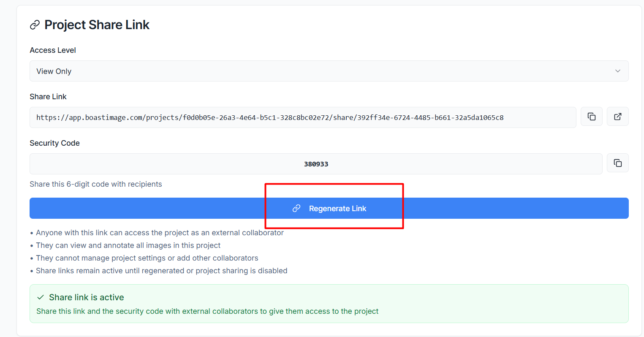
Task: Click the green banner description text
Action: [207, 311]
